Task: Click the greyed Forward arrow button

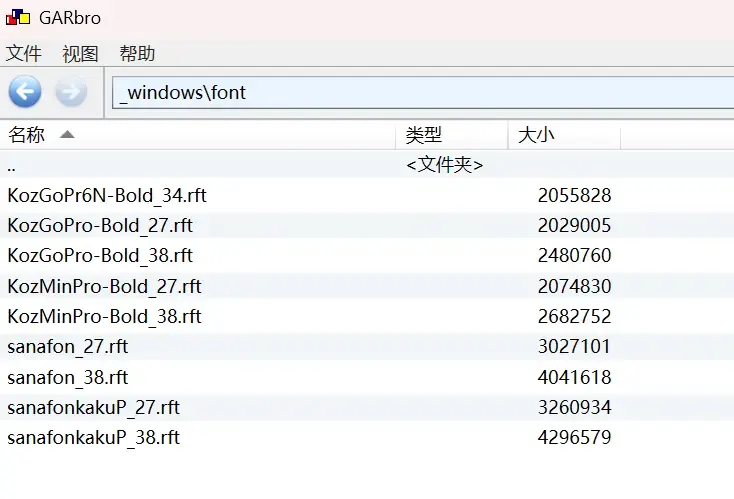Action: click(71, 92)
